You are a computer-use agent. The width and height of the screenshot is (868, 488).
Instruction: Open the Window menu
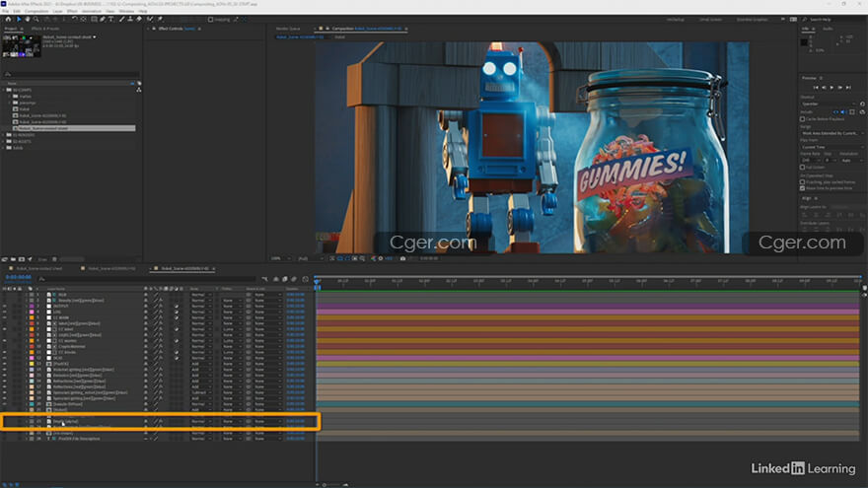click(x=126, y=11)
